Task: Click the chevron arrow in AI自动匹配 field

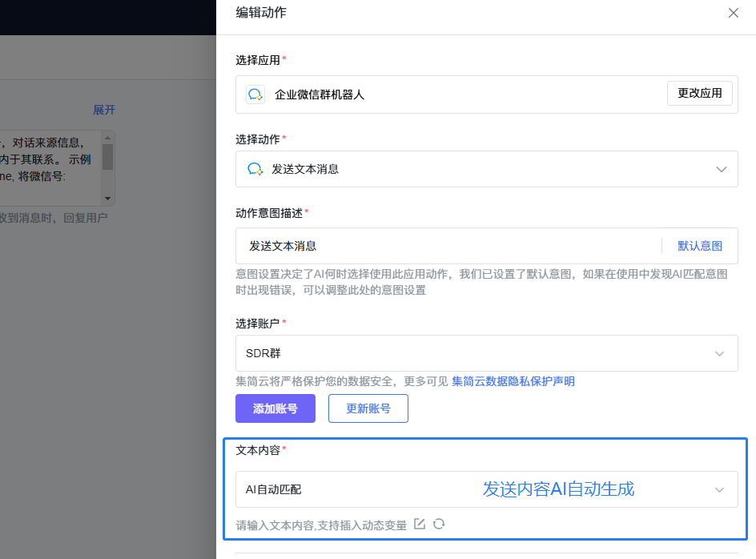Action: tap(719, 489)
